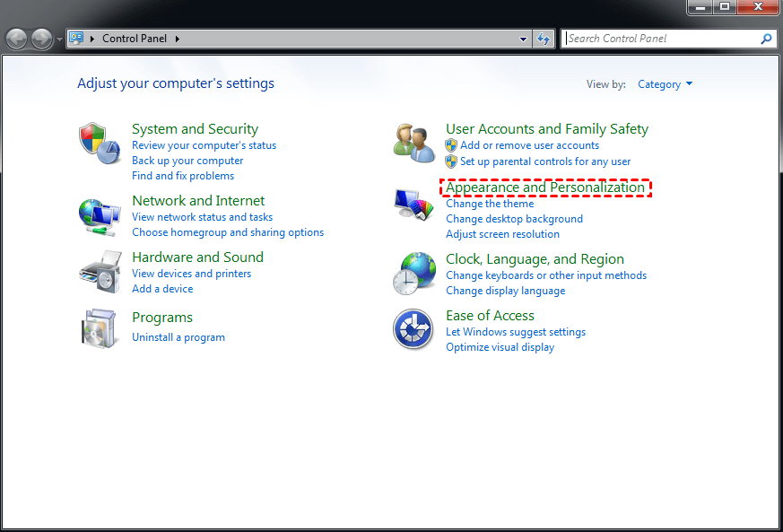Expand arrow after Control Panel breadcrumb

177,39
